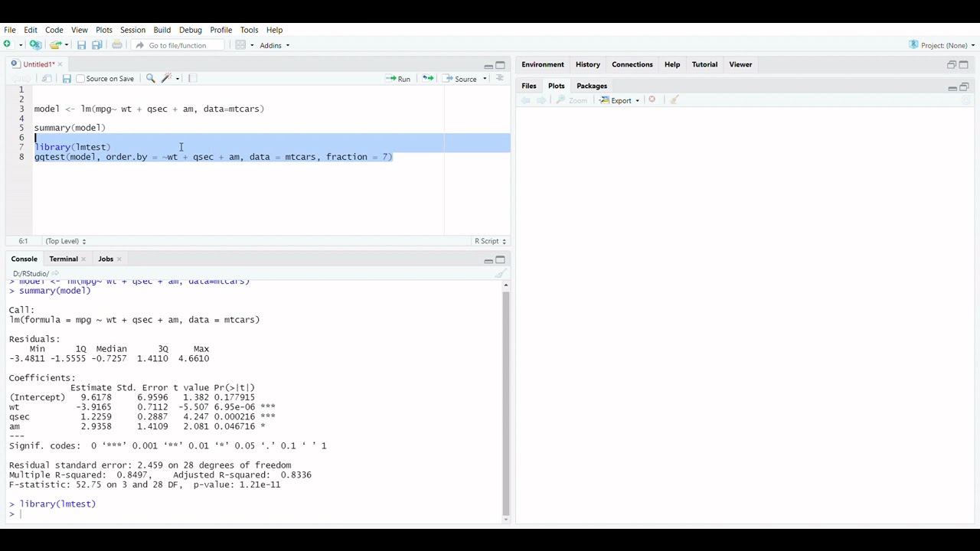
Task: Switch to the Console tab
Action: (x=24, y=259)
